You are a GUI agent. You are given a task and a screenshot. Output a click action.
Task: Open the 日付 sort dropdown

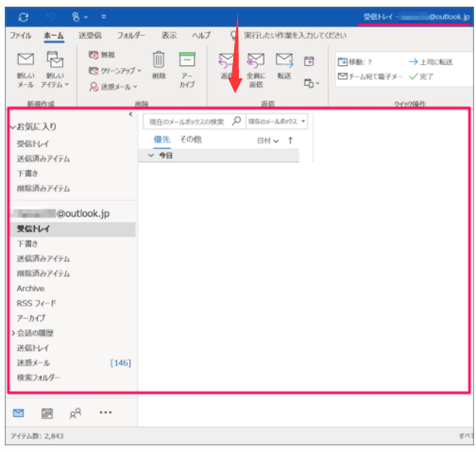268,141
